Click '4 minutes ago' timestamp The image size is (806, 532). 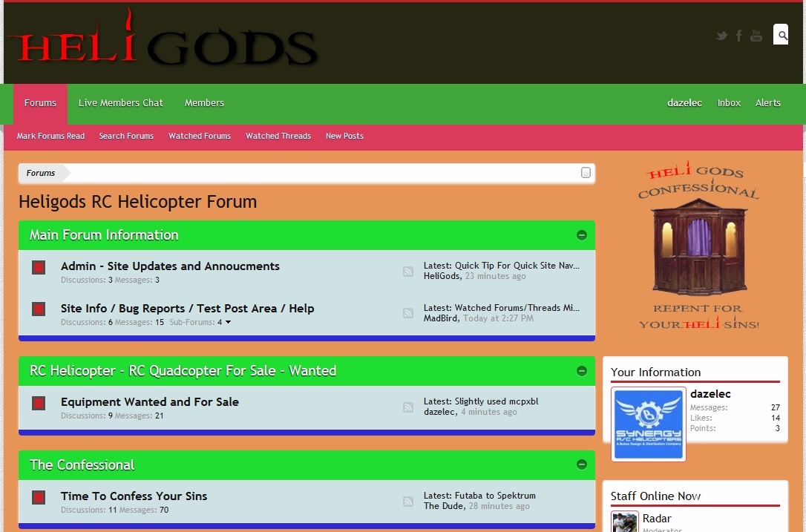(x=489, y=412)
